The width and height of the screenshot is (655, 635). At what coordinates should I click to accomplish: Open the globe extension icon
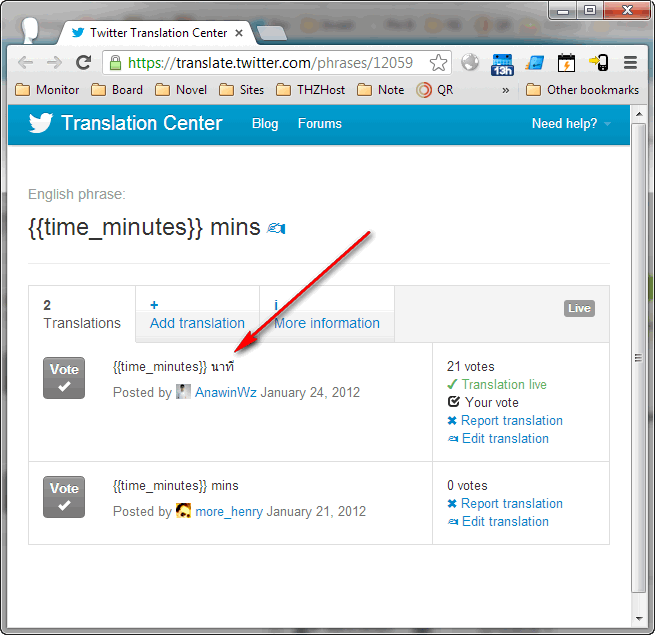(470, 63)
